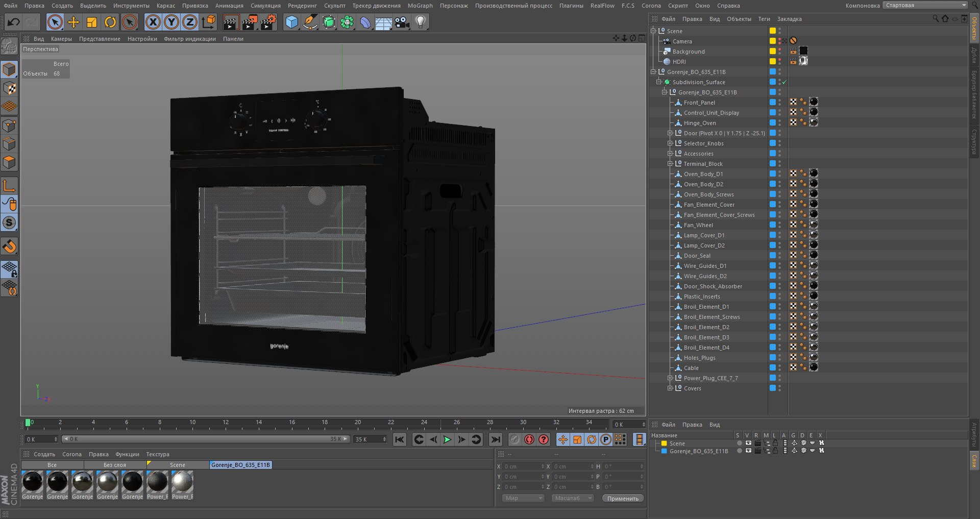Select the Rotate tool in the toolbar
This screenshot has width=980, height=519.
[x=110, y=22]
